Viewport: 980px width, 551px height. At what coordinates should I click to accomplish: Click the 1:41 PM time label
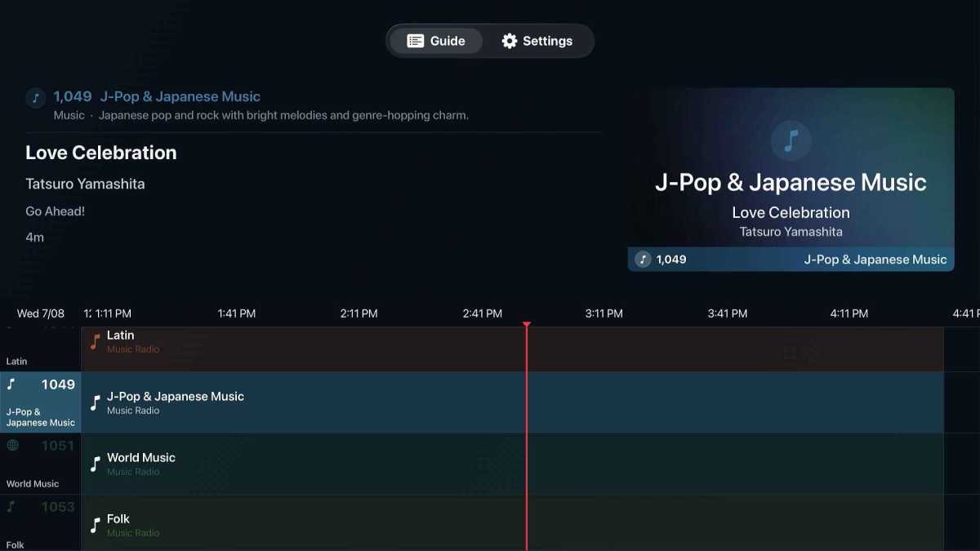tap(237, 313)
